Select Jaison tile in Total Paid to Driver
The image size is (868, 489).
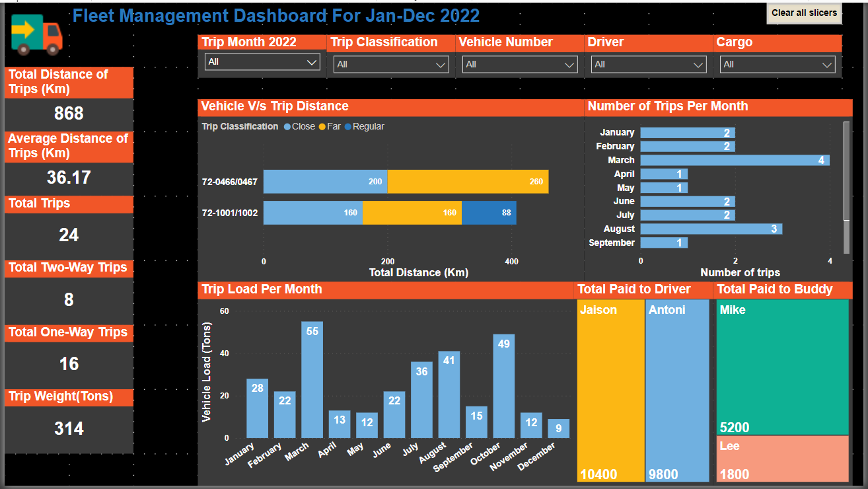[610, 390]
